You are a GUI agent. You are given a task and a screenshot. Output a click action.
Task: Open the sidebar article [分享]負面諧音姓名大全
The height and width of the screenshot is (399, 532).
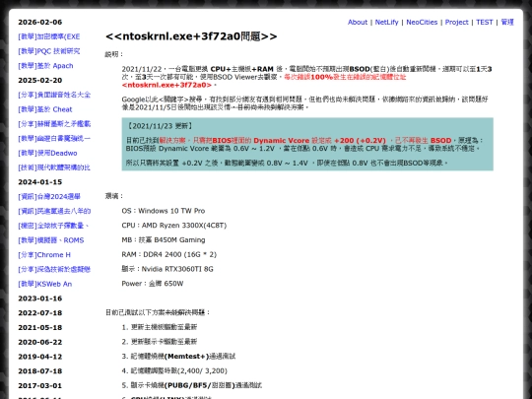54,95
